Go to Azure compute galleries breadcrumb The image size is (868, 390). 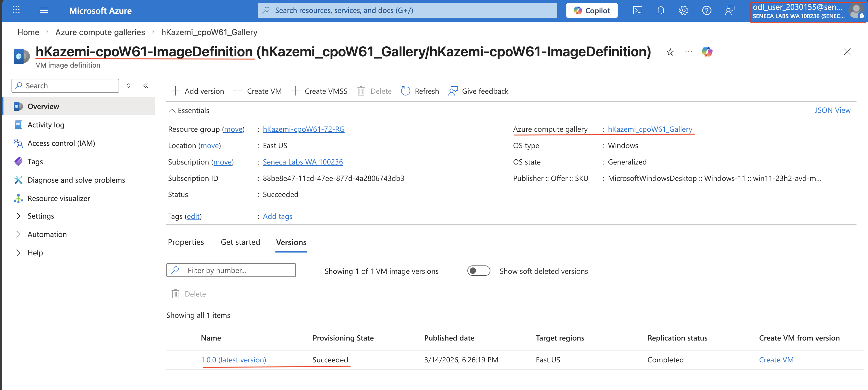[100, 32]
